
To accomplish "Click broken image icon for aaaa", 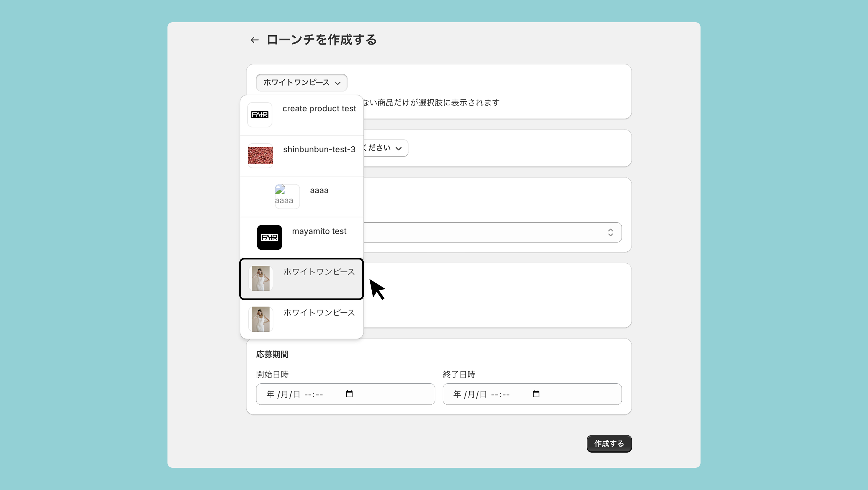I will (x=280, y=190).
